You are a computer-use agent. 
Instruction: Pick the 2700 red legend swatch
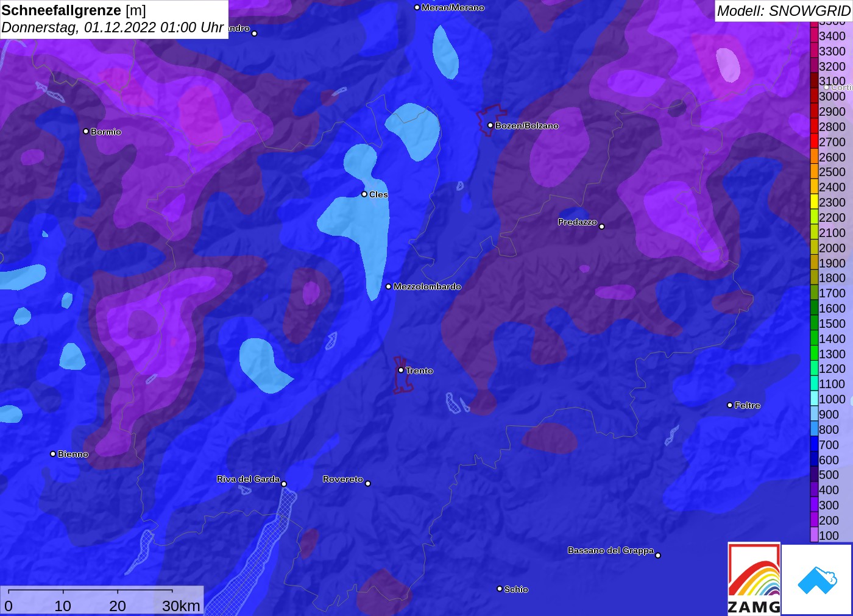click(814, 142)
